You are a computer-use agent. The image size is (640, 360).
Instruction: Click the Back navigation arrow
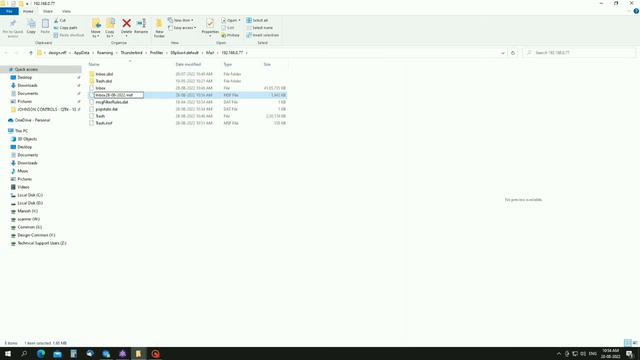point(6,53)
